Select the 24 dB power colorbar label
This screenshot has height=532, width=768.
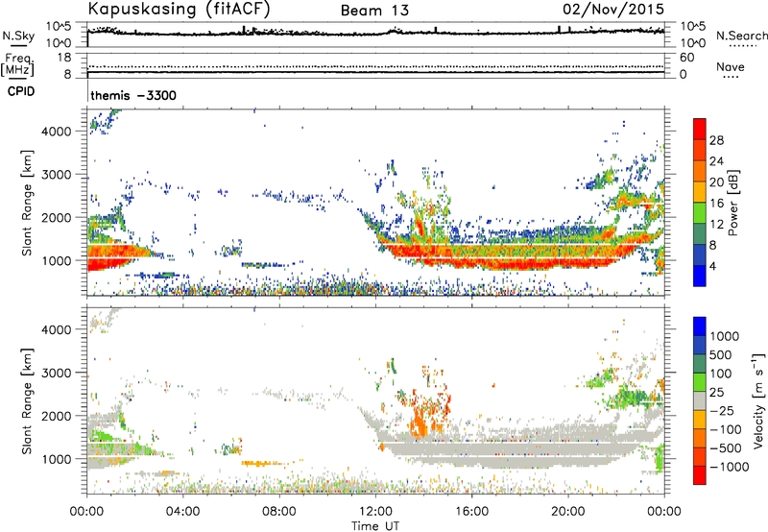coord(716,161)
